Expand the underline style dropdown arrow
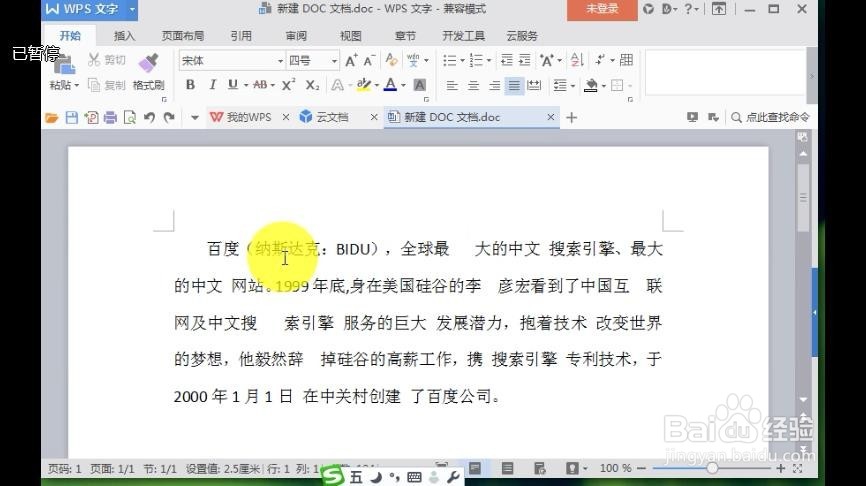 pyautogui.click(x=245, y=85)
